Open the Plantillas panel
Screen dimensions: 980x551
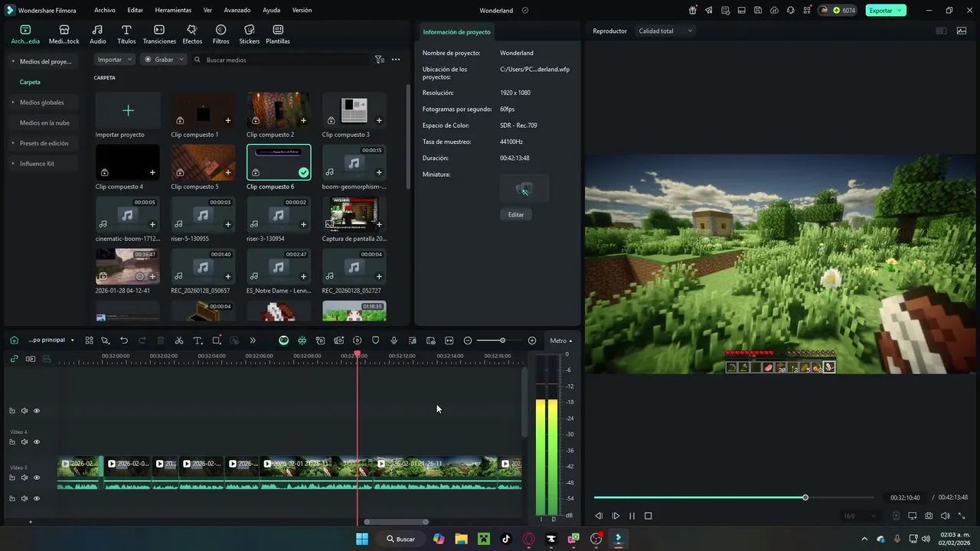[x=278, y=34]
